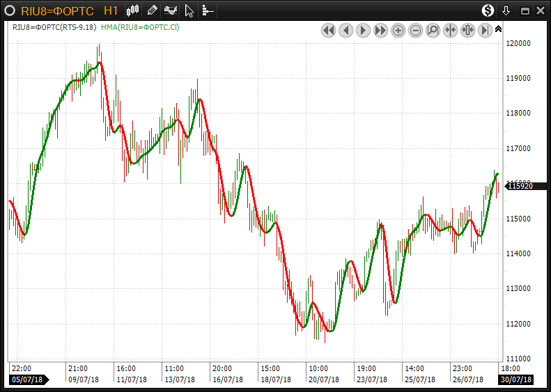The height and width of the screenshot is (392, 551).
Task: Click the dollar sign icon
Action: pos(488,10)
